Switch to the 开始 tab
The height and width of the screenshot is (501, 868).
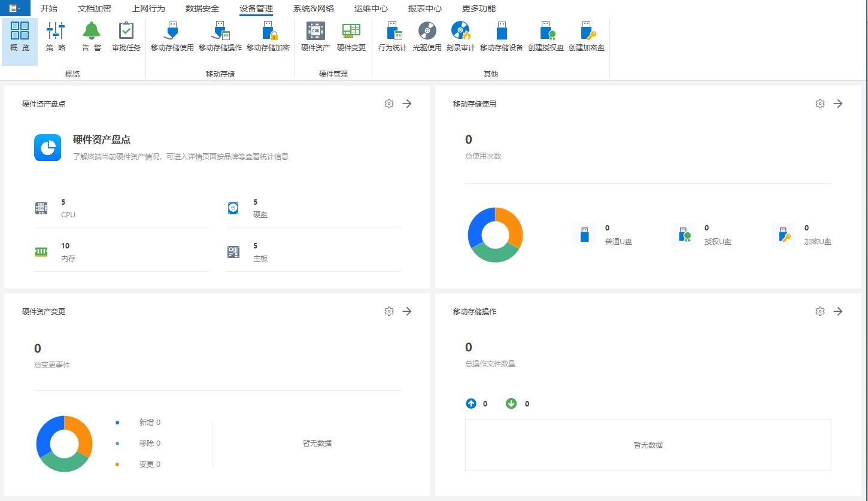click(49, 8)
